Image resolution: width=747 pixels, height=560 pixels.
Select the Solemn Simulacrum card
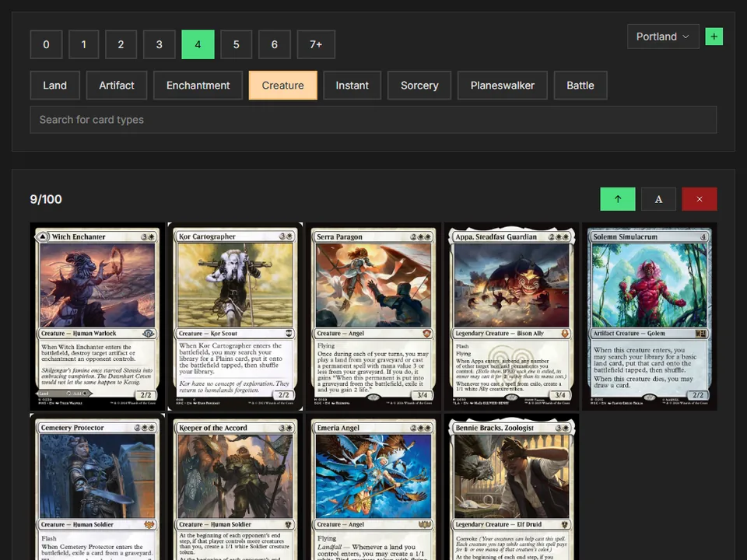(x=650, y=317)
